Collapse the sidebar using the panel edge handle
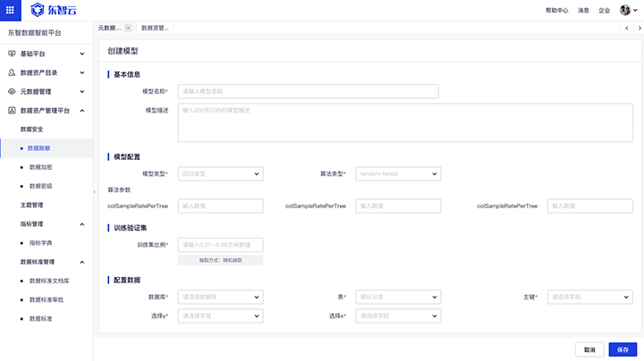644x361 pixels. point(94,191)
